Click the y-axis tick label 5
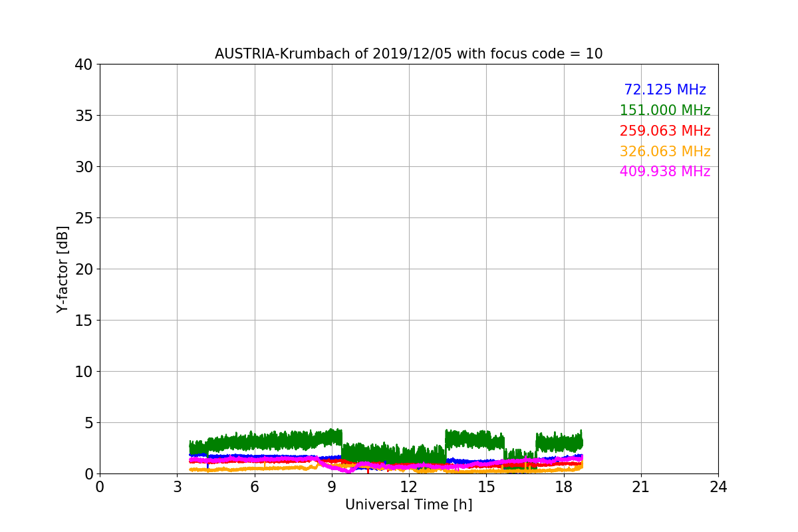Image resolution: width=798 pixels, height=532 pixels. click(88, 423)
